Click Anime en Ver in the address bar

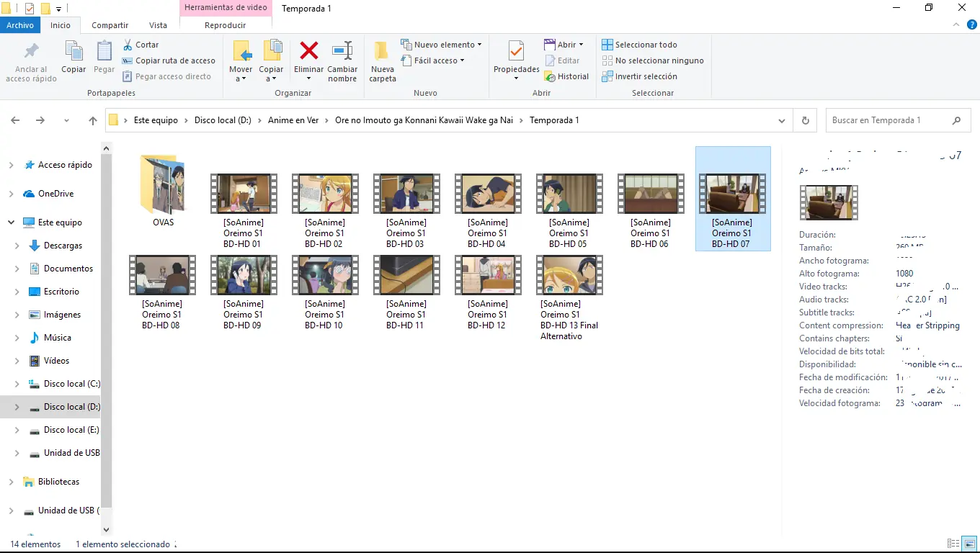click(x=293, y=120)
